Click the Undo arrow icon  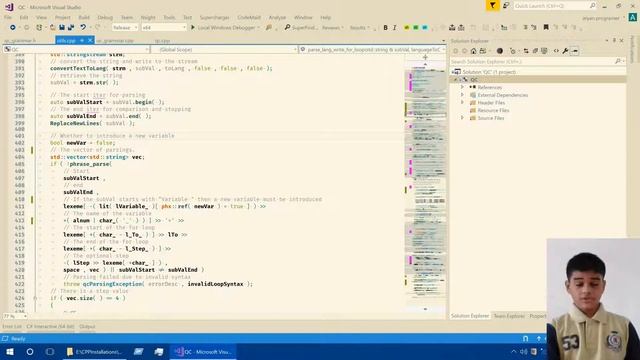[83, 27]
